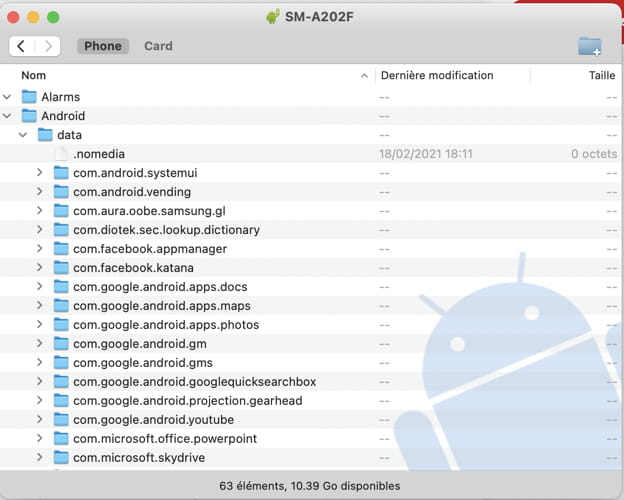The height and width of the screenshot is (500, 624).
Task: Go back with the left arrow
Action: (21, 46)
